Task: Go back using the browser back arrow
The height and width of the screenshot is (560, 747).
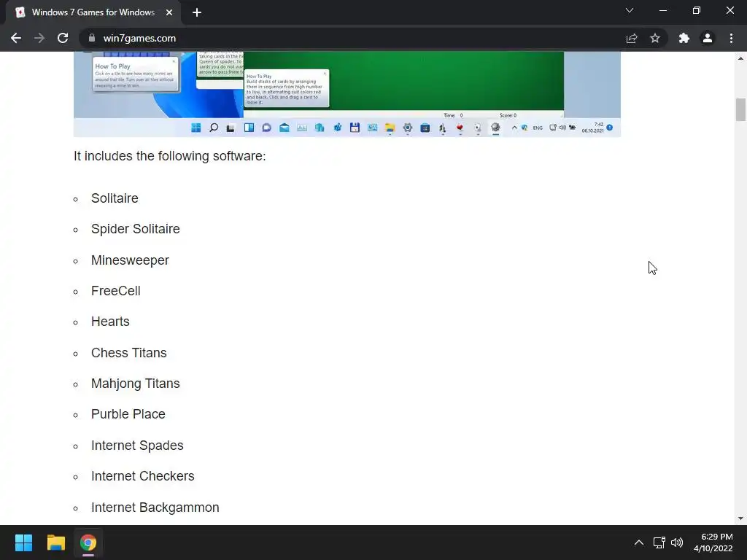Action: click(16, 38)
